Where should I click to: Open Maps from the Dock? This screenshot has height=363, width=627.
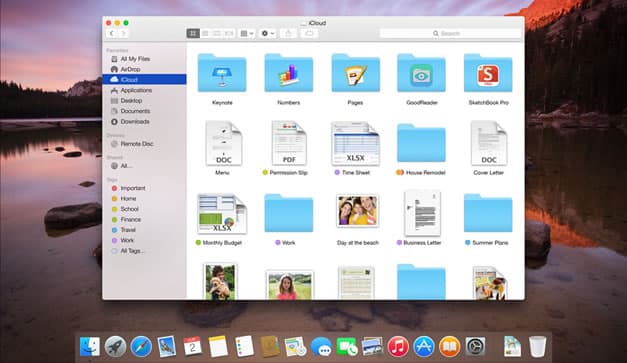tap(295, 346)
